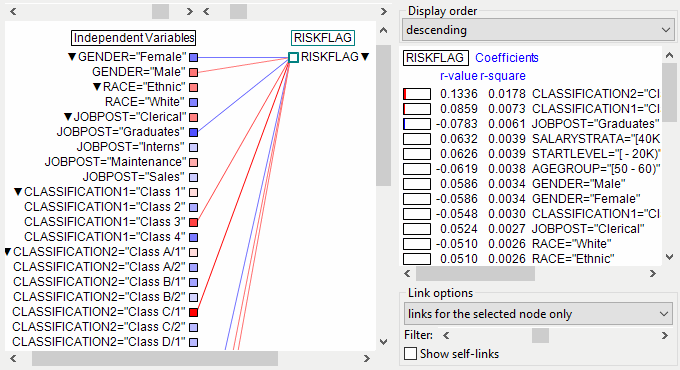Collapse the RACE variable group triangle
The width and height of the screenshot is (680, 370).
pyautogui.click(x=97, y=87)
